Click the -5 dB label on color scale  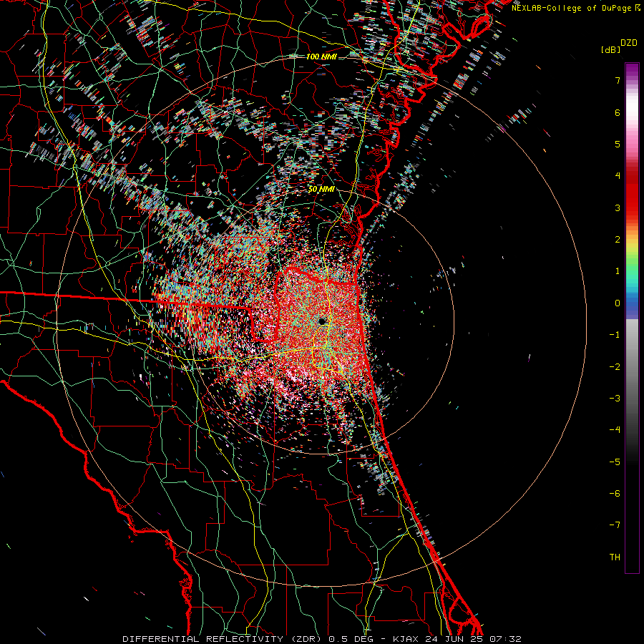pos(615,462)
